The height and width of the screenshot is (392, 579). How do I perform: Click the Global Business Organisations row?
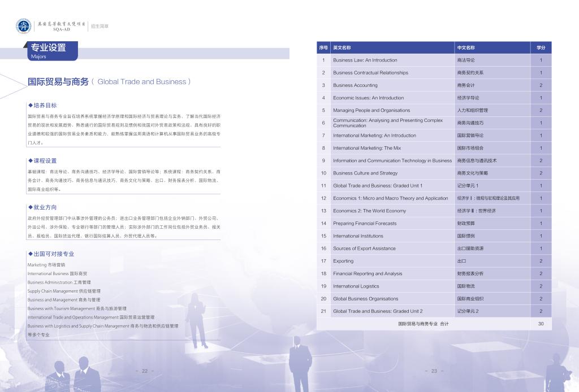click(365, 299)
